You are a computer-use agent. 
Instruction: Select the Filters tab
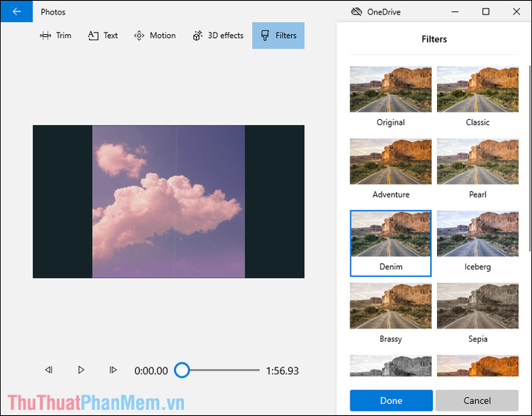pyautogui.click(x=278, y=36)
